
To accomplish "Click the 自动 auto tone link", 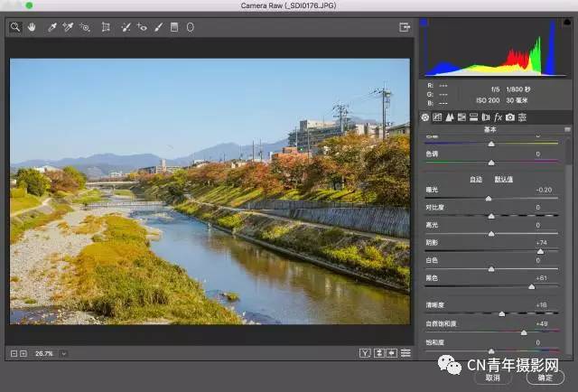I will click(475, 179).
